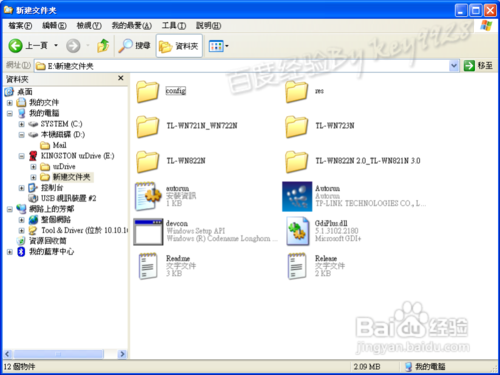This screenshot has height=375, width=500.
Task: Select 桌面 in the folder tree
Action: [x=25, y=92]
